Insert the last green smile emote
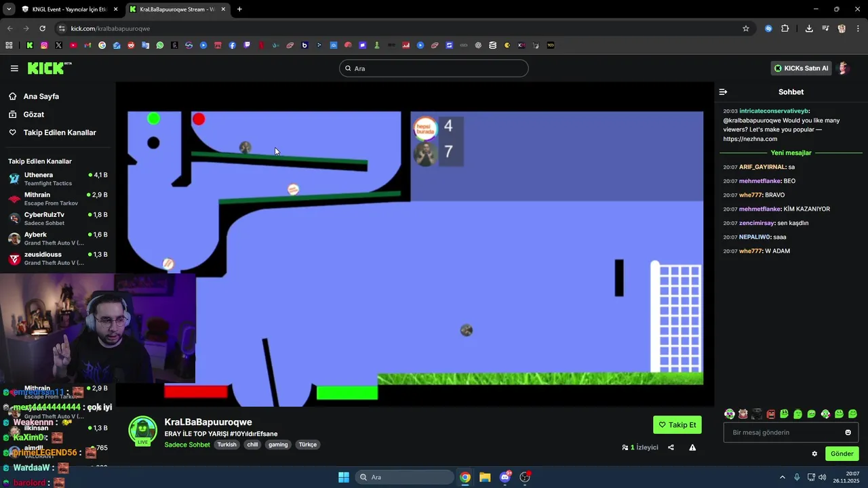The image size is (868, 488). point(852,413)
